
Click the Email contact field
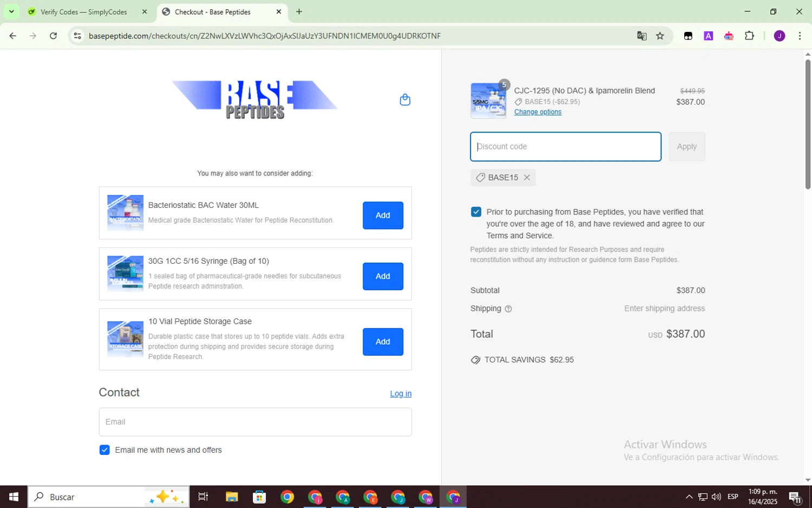coord(255,422)
